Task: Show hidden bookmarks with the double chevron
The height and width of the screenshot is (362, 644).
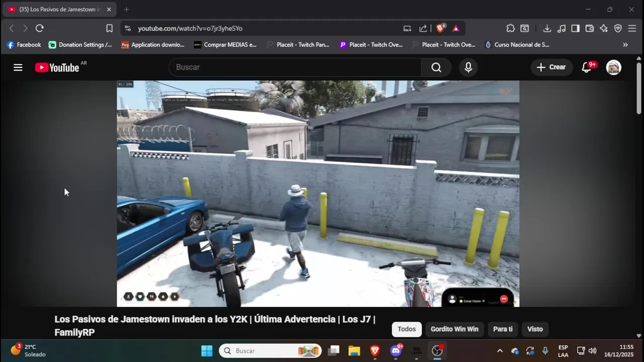Action: (625, 45)
